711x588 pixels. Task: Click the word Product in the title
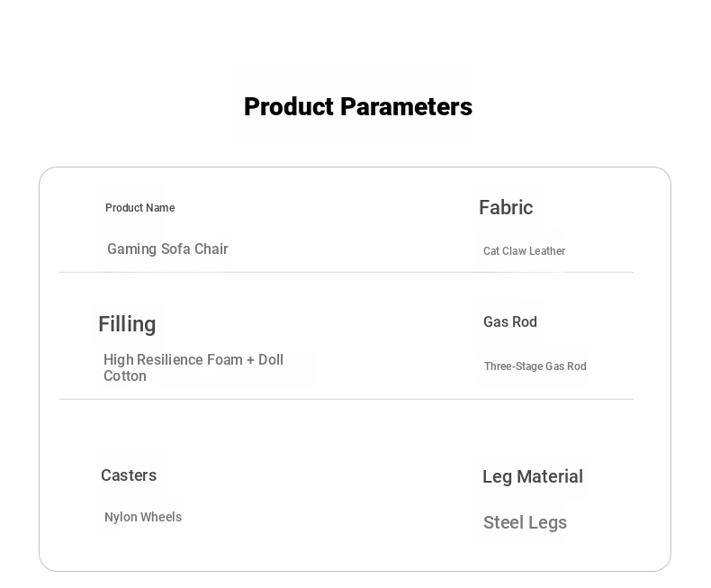point(289,107)
